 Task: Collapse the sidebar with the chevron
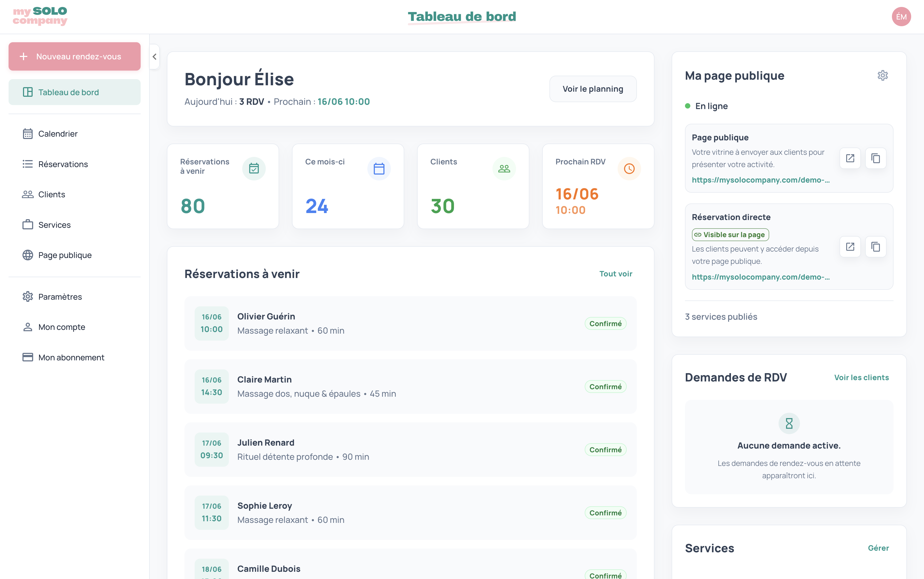pos(154,57)
